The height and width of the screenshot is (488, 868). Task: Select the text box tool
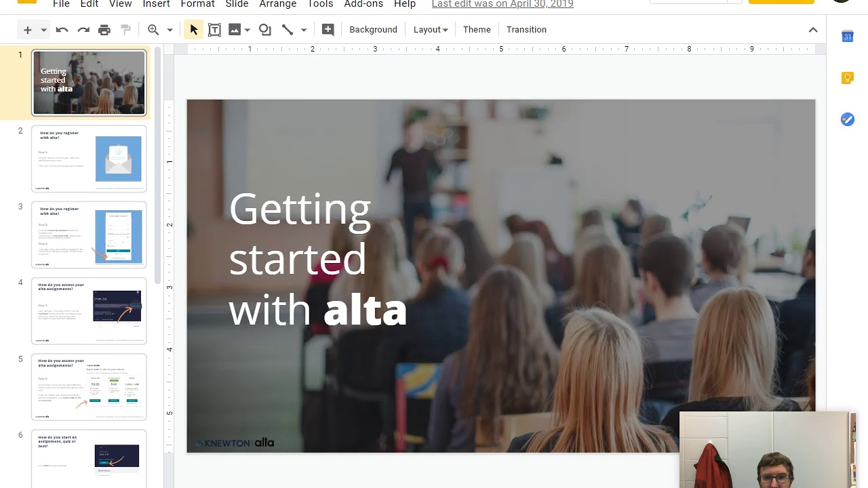[x=214, y=30]
